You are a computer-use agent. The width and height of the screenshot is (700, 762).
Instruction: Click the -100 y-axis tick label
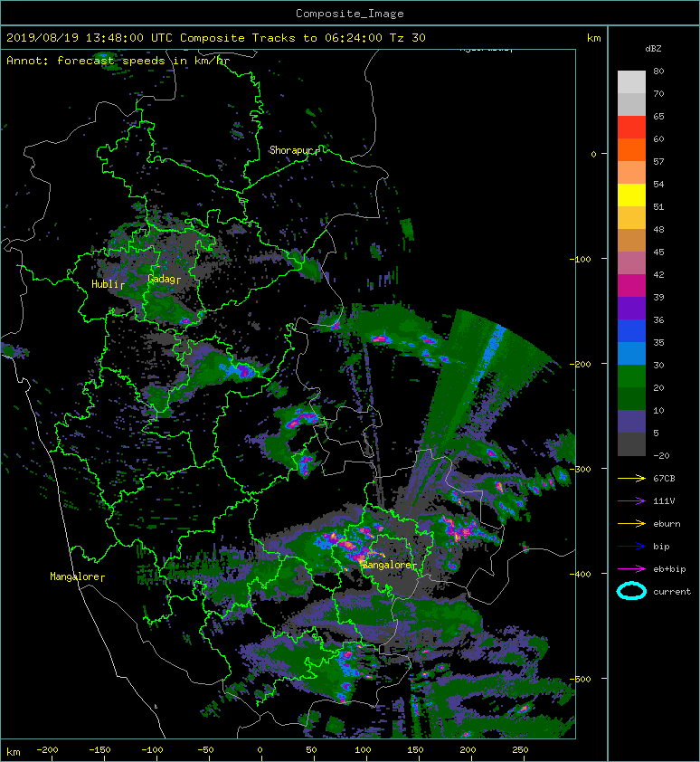pos(580,259)
